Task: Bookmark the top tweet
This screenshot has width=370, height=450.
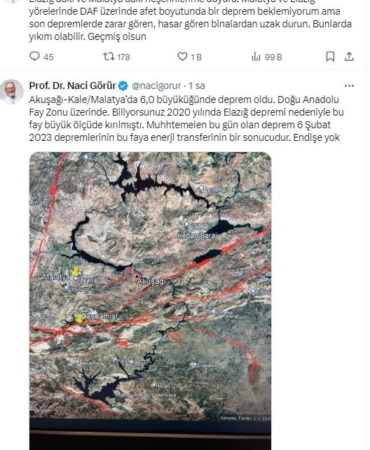Action: 330,57
